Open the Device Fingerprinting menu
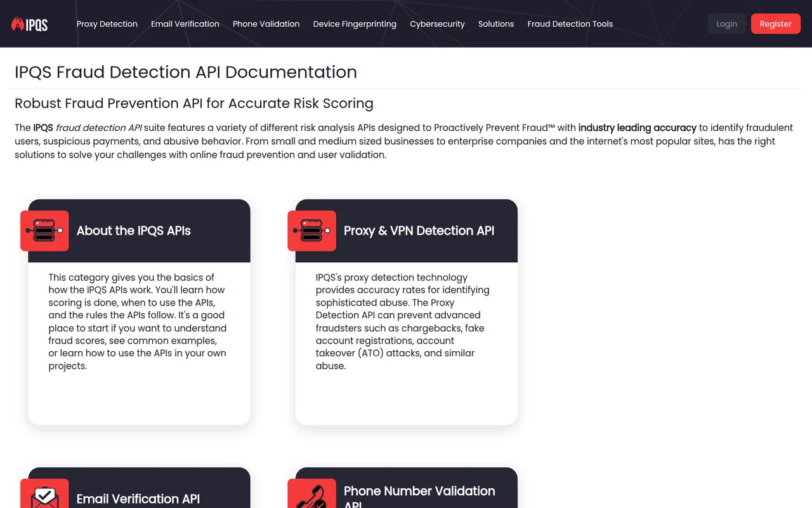The image size is (812, 508). tap(355, 24)
